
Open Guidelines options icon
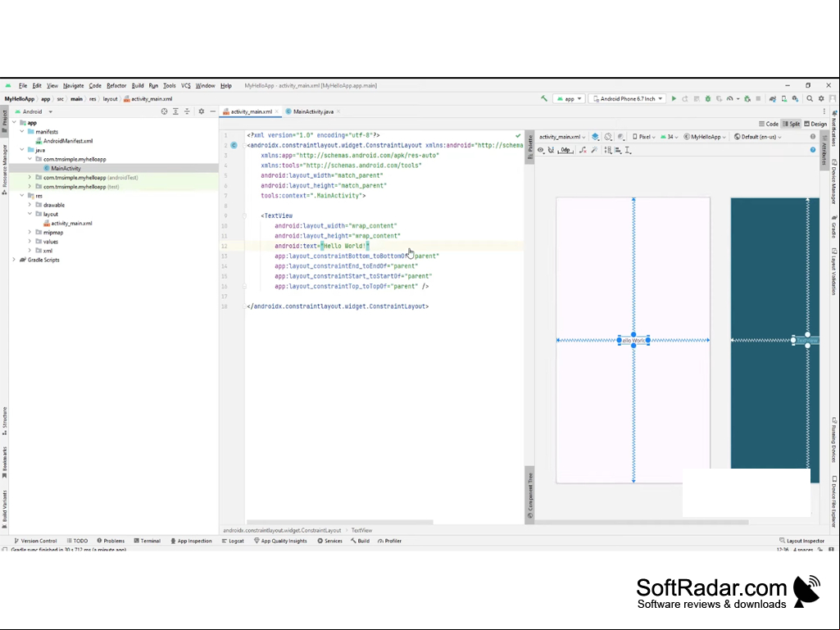click(x=629, y=150)
